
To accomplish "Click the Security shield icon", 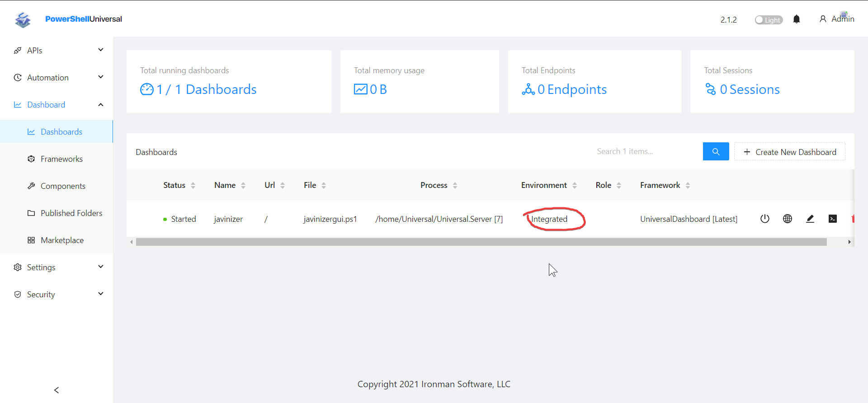I will coord(18,294).
